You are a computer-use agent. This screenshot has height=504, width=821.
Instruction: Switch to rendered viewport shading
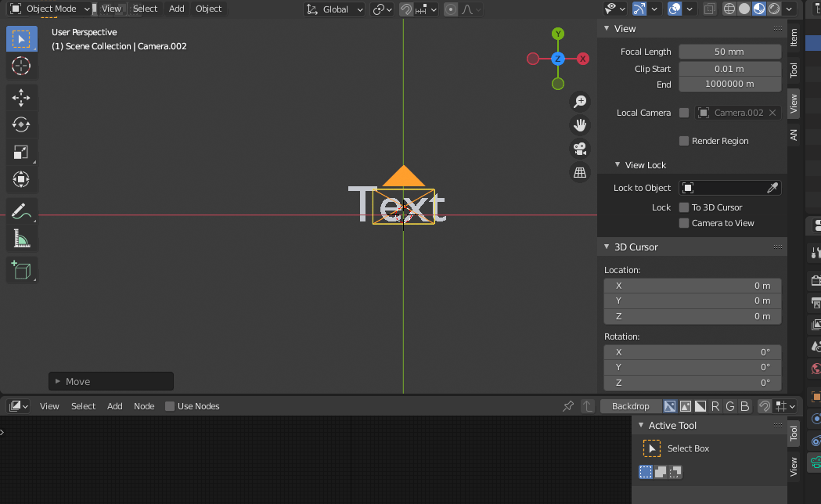(x=774, y=9)
